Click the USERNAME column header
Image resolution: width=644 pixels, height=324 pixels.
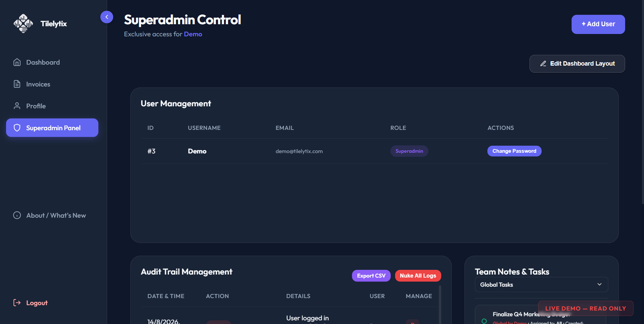[204, 128]
